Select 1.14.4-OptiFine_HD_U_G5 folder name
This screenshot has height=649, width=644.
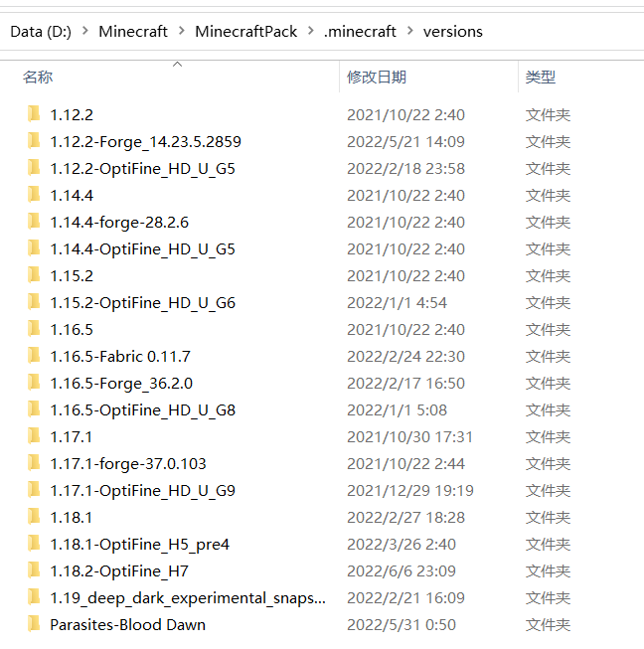click(x=142, y=249)
